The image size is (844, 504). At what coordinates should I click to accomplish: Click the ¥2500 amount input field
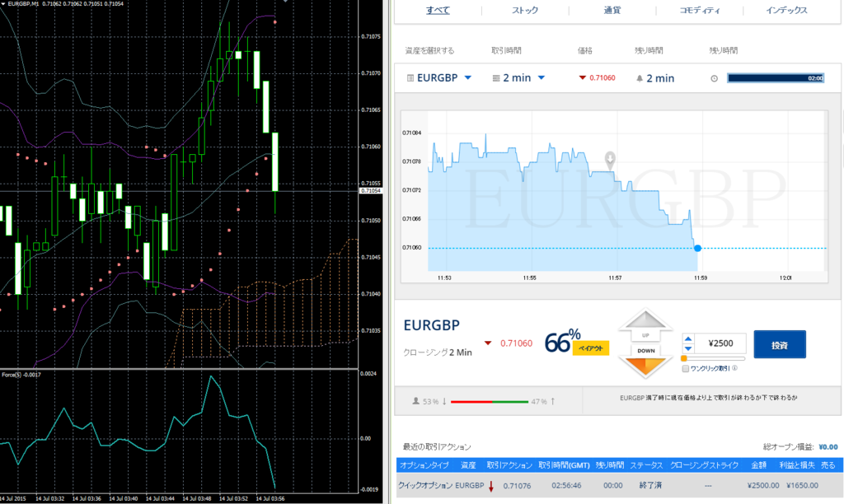coord(720,343)
